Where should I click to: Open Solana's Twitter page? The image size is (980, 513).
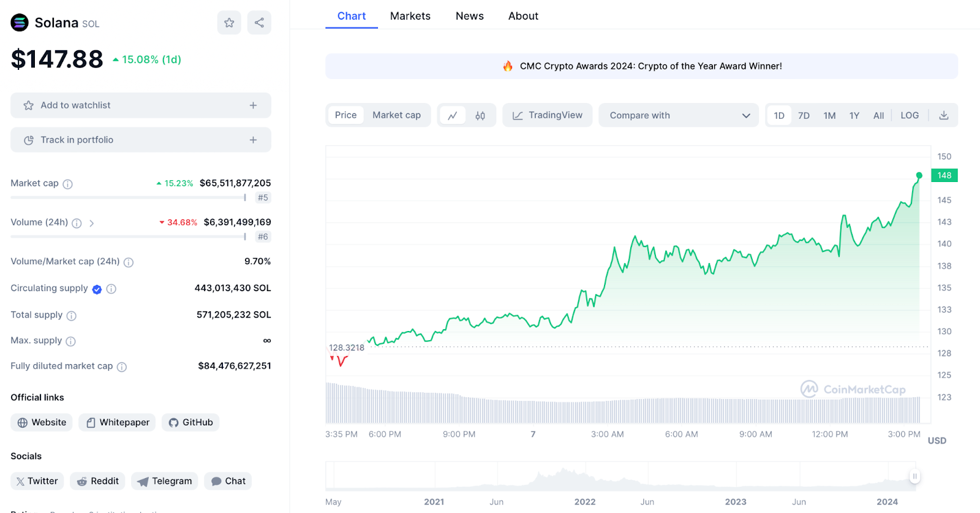point(37,481)
